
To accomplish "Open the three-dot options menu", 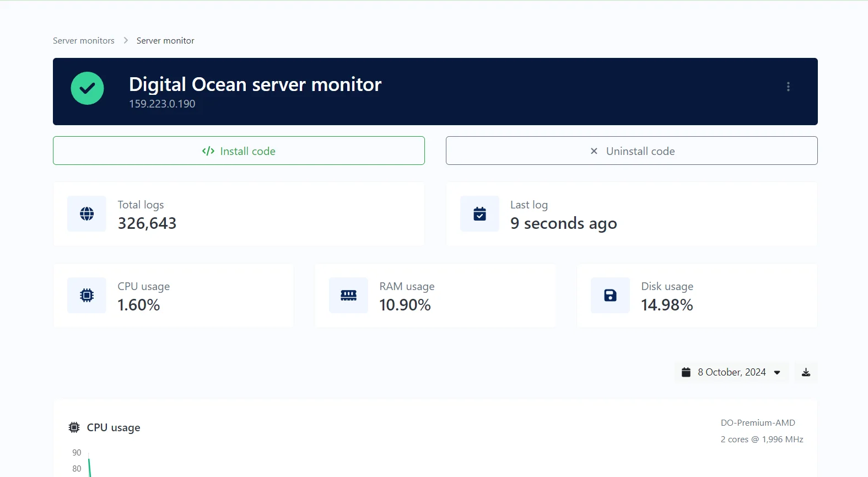I will [788, 87].
